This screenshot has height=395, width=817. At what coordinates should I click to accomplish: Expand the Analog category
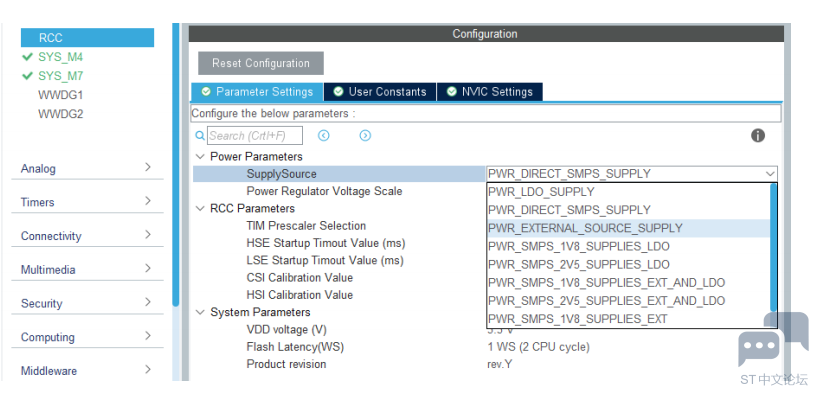(x=87, y=168)
